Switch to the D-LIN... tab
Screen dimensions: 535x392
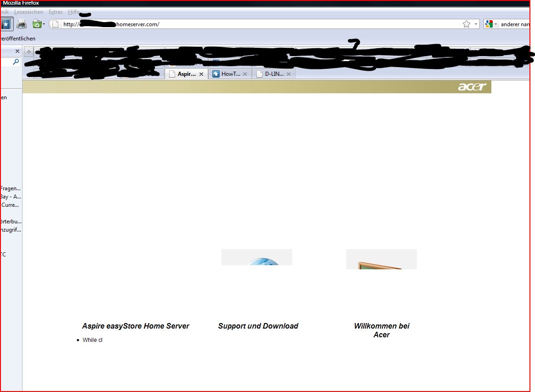[274, 74]
